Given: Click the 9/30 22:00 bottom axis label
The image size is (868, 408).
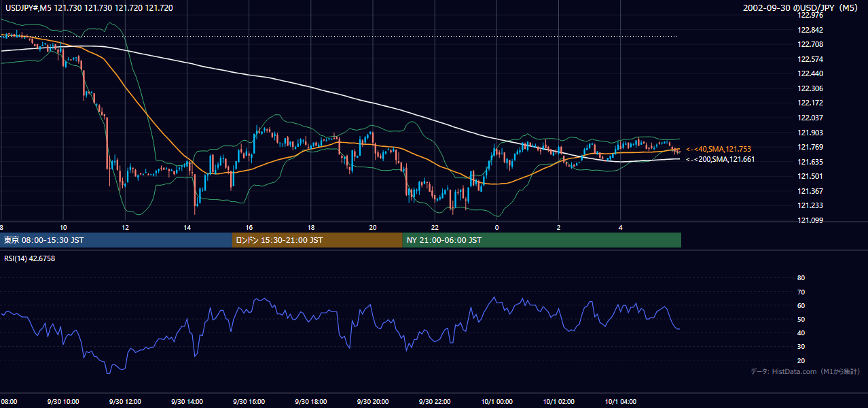Looking at the screenshot, I should [435, 402].
